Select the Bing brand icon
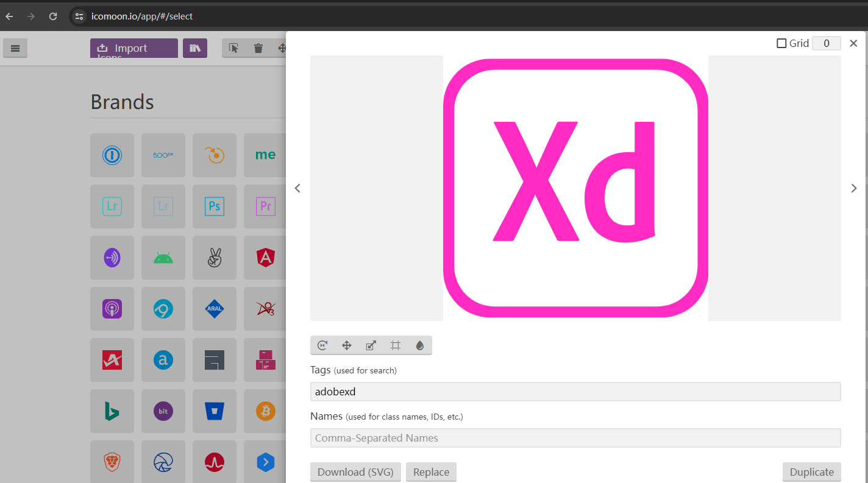 pos(112,411)
